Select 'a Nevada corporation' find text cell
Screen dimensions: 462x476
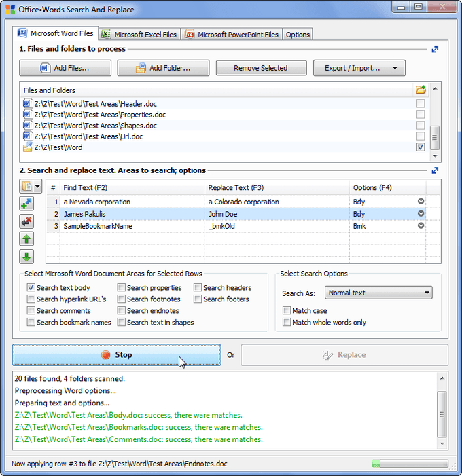tap(132, 202)
